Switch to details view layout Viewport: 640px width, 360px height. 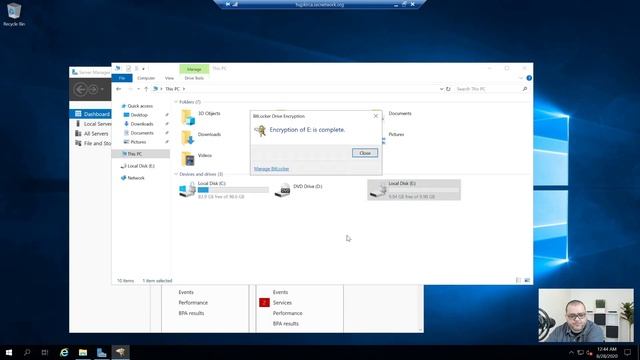(519, 280)
